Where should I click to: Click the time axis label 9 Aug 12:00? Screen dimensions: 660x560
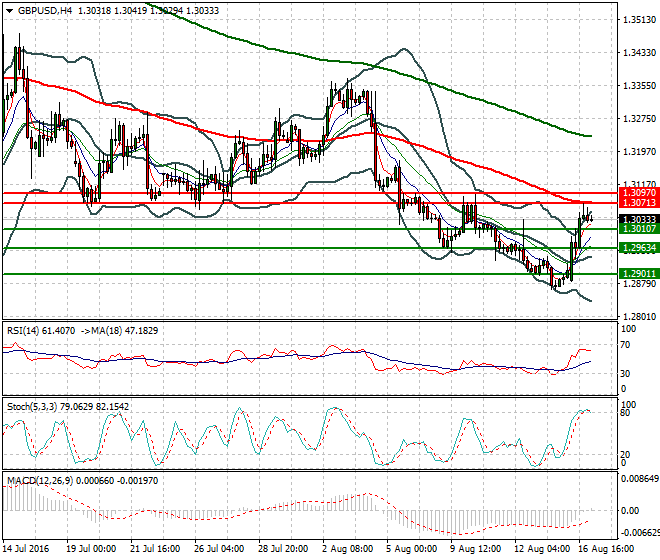pyautogui.click(x=475, y=549)
